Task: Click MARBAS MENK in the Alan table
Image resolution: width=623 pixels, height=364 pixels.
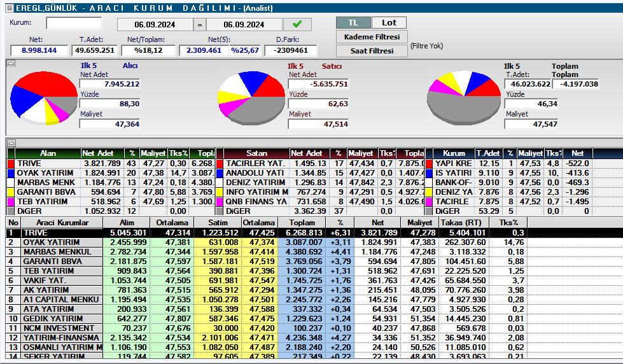Action: [x=46, y=183]
